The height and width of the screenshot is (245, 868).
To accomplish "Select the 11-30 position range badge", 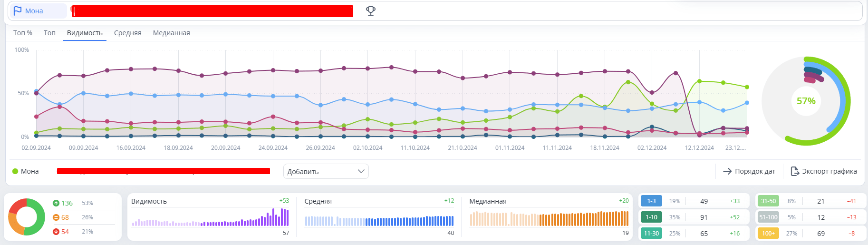I will pyautogui.click(x=651, y=233).
